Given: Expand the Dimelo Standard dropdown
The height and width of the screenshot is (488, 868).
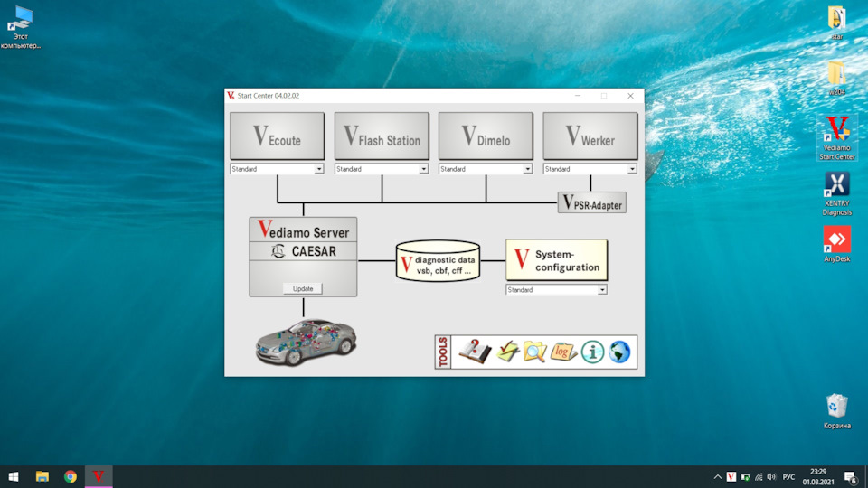Looking at the screenshot, I should [527, 169].
